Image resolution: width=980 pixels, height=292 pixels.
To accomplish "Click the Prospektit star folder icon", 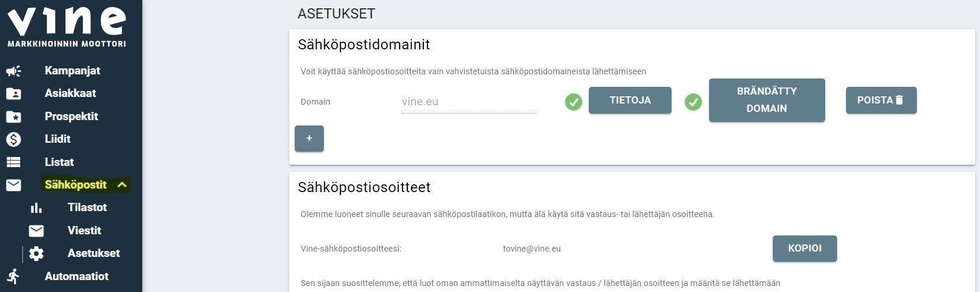I will pos(14,117).
